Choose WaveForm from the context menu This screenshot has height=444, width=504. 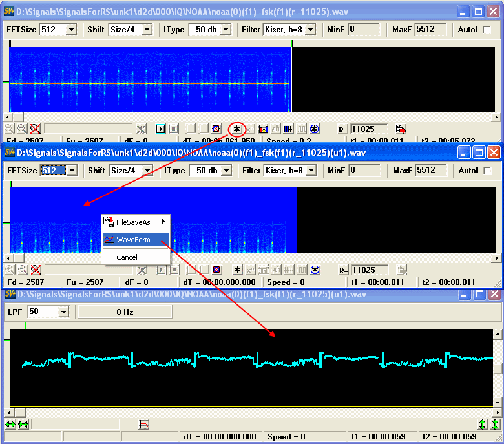click(x=133, y=240)
